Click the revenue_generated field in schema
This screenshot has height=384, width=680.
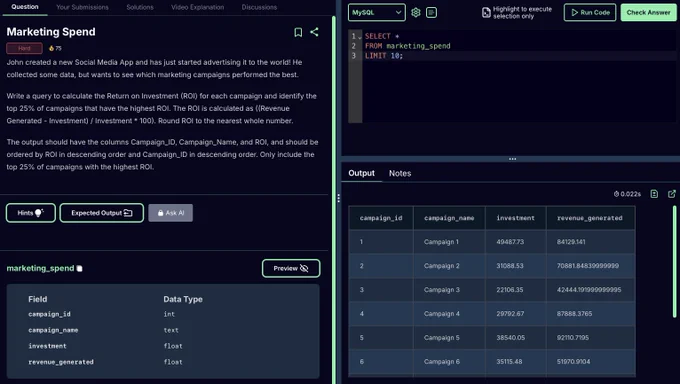[61, 362]
